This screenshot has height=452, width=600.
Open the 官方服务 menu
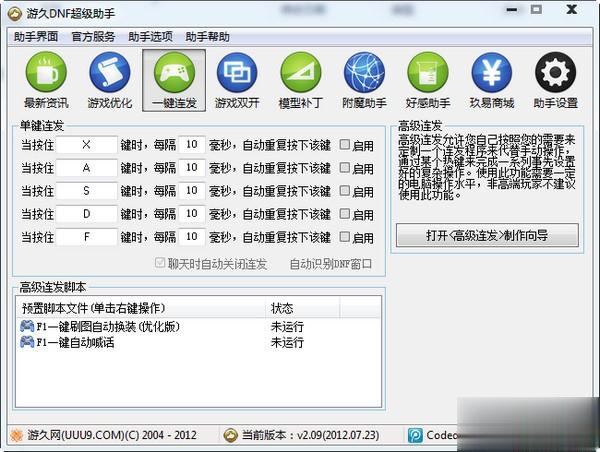coord(93,37)
